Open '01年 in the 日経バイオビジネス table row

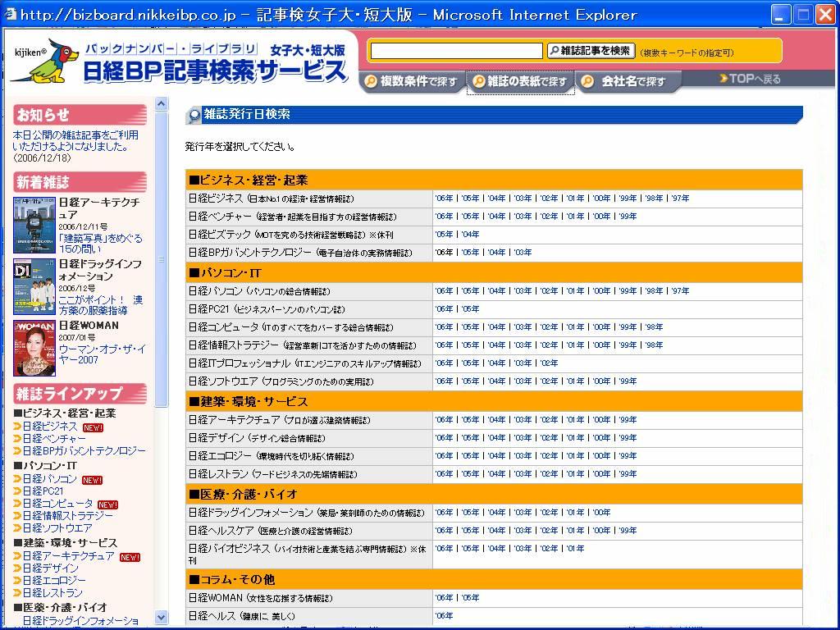[x=575, y=549]
